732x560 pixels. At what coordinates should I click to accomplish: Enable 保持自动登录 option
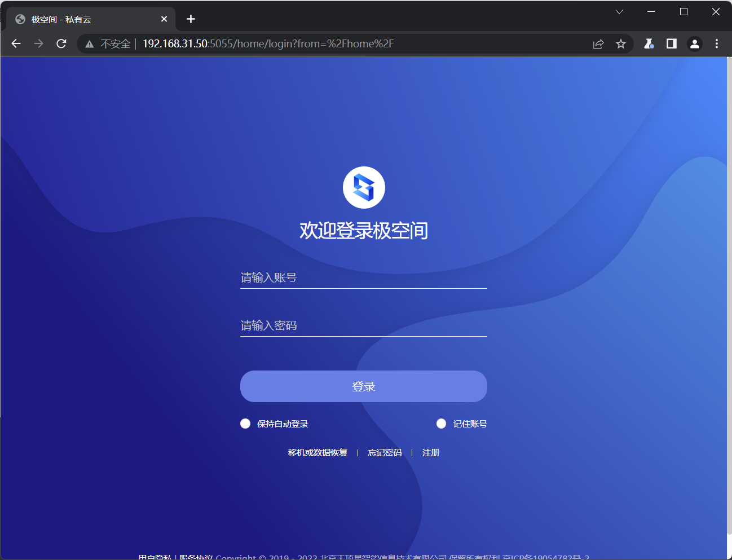point(245,424)
